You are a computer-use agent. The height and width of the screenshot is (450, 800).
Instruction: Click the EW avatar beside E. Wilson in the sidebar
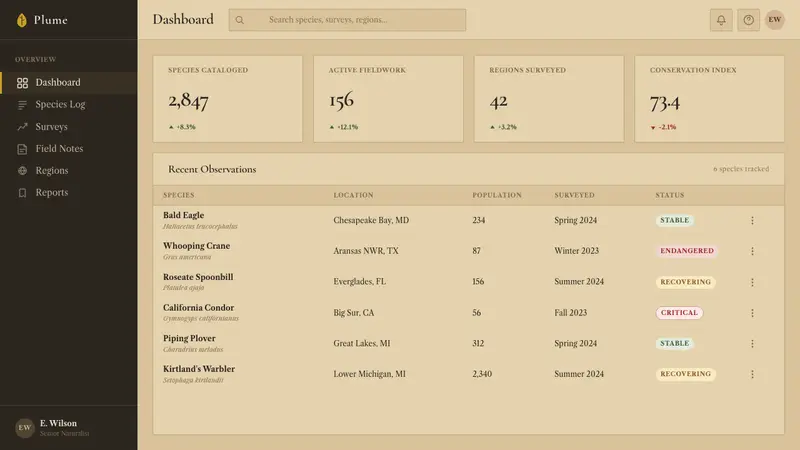tap(24, 428)
